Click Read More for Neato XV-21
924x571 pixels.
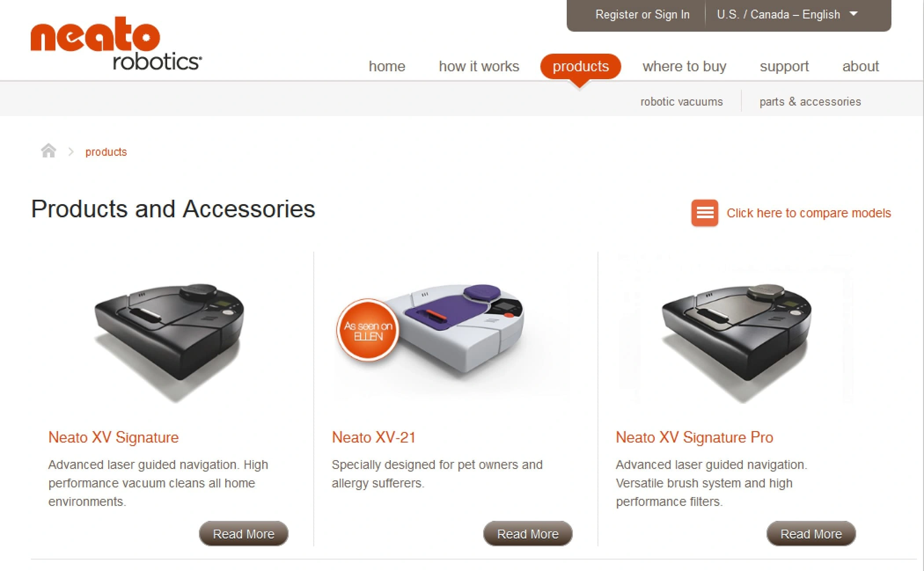[x=528, y=534]
